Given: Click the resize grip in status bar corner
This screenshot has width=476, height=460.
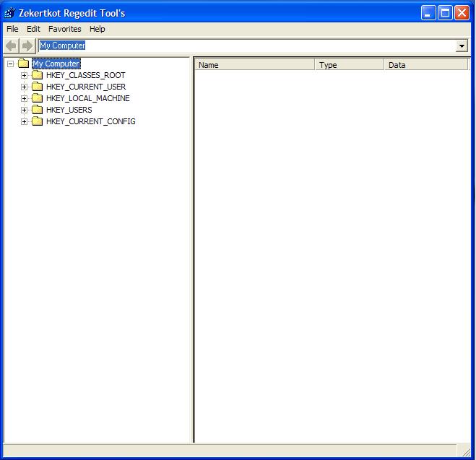Looking at the screenshot, I should point(465,451).
